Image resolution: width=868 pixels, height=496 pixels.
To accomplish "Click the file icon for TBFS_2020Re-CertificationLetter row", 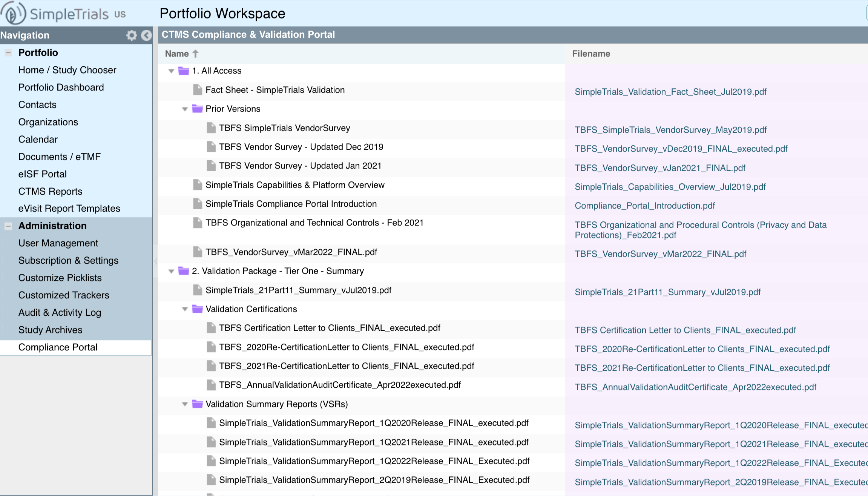I will coord(211,347).
